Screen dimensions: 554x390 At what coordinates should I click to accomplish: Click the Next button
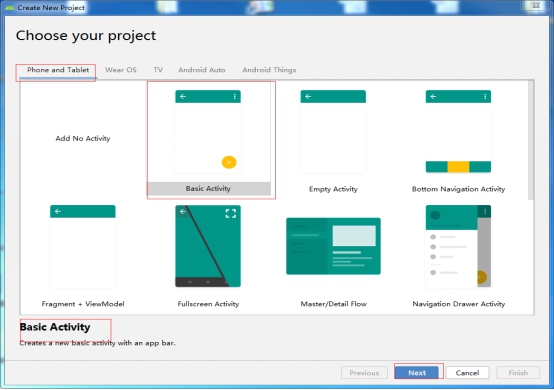click(417, 373)
